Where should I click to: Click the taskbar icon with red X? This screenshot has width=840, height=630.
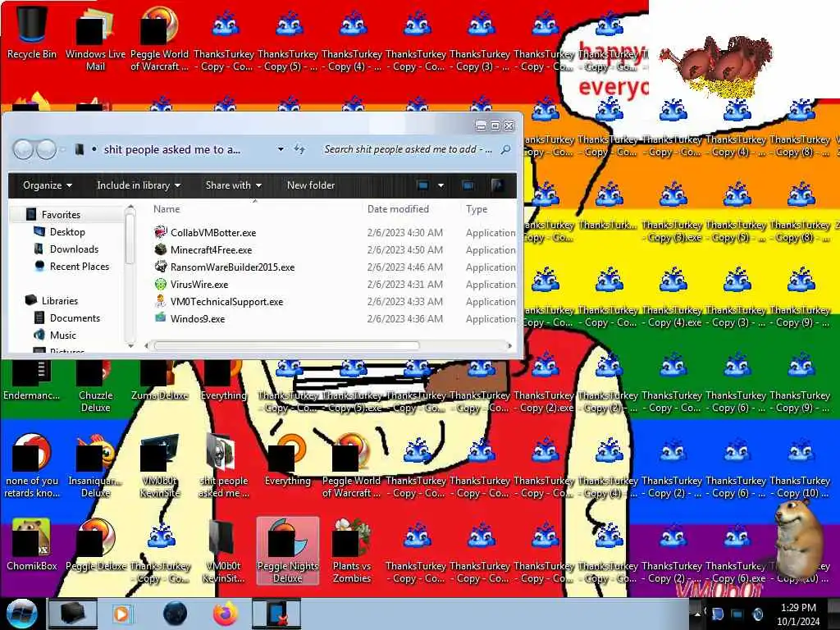point(276,614)
